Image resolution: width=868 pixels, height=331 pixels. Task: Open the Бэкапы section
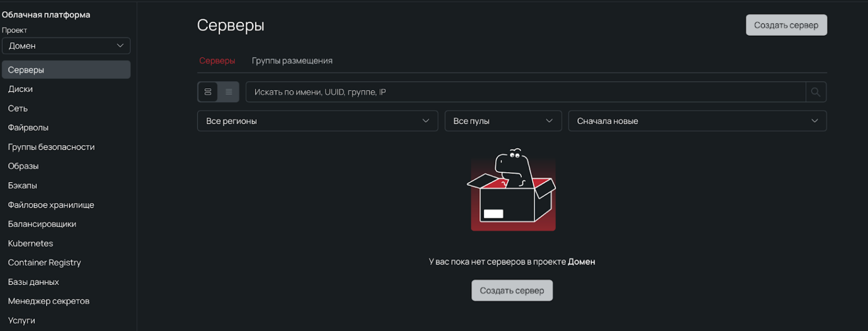point(23,185)
